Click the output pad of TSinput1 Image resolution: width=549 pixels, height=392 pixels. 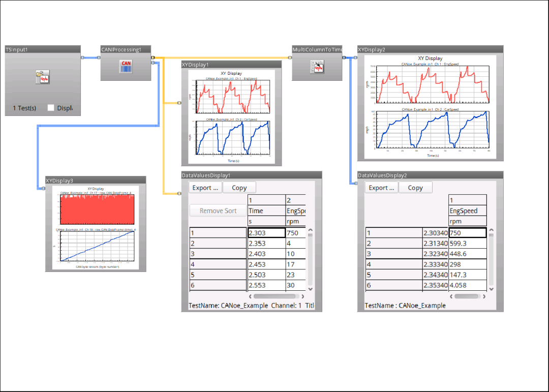coord(83,57)
